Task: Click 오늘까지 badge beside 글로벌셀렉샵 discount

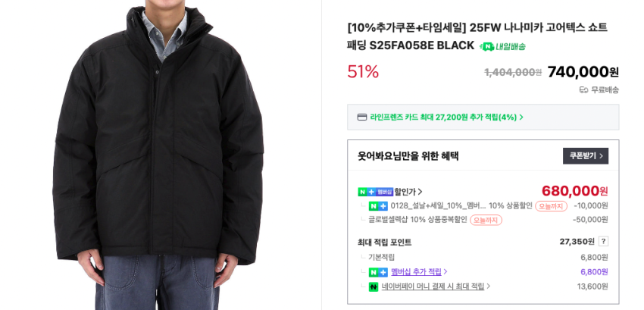Action: click(486, 220)
